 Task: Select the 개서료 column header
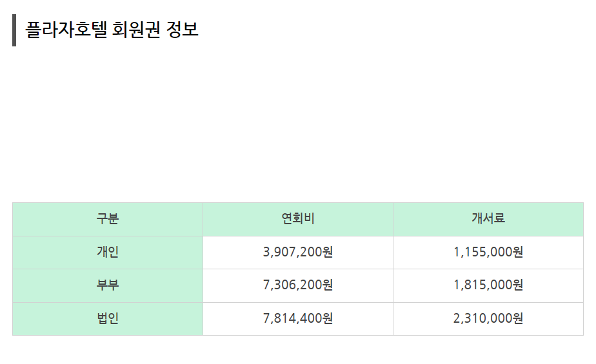pos(488,219)
